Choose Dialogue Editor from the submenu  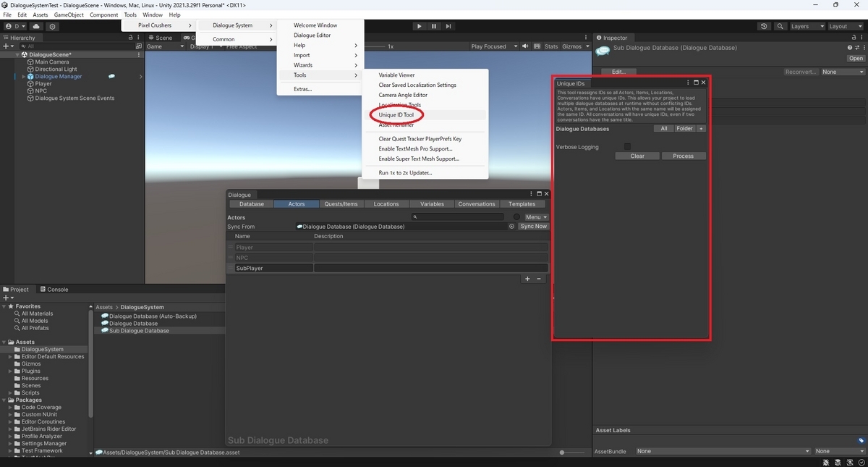tap(312, 35)
